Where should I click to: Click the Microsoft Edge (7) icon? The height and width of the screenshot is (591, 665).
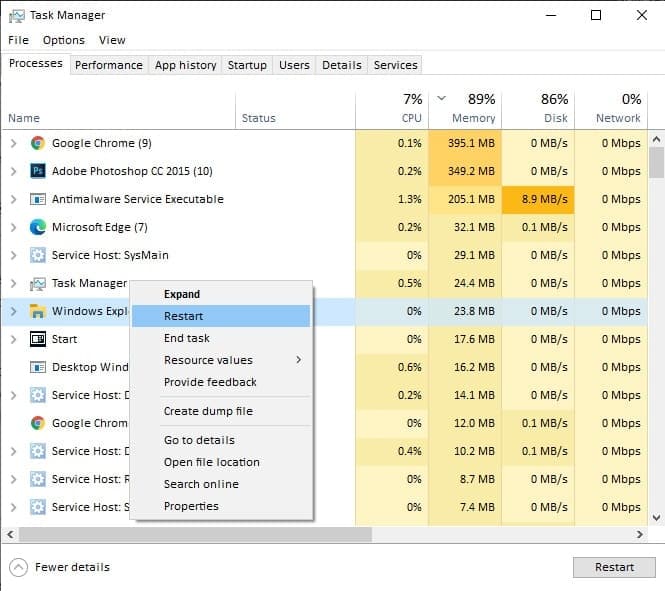tap(38, 227)
